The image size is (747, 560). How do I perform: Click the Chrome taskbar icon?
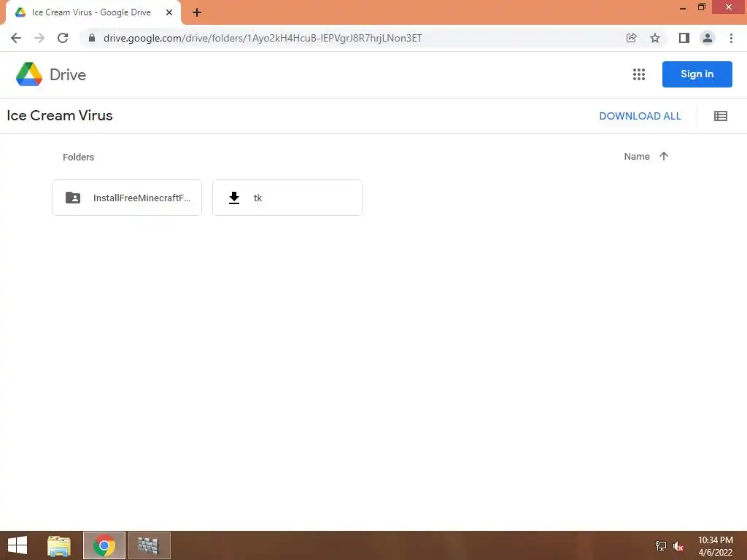(104, 545)
